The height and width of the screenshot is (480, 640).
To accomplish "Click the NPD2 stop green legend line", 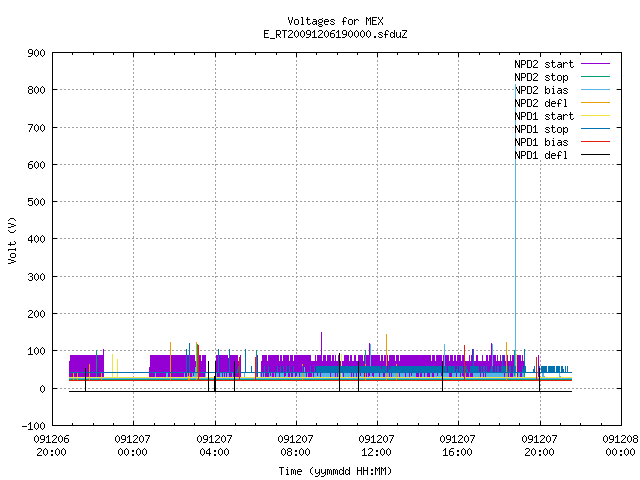I will click(x=595, y=76).
